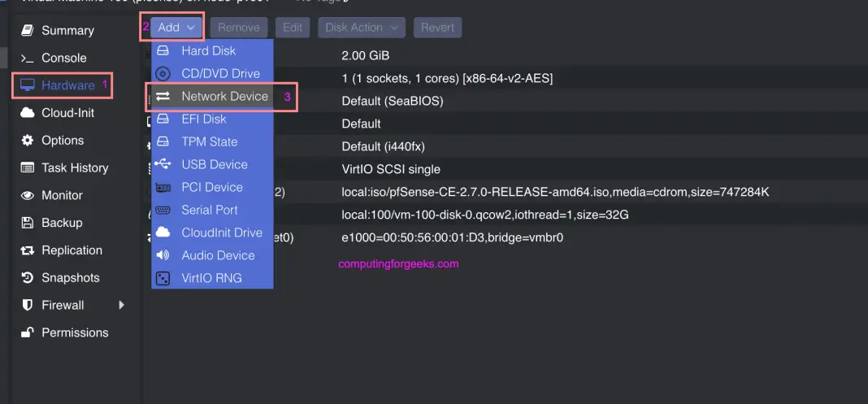
Task: Expand the Firewall submenu arrow
Action: coord(122,306)
